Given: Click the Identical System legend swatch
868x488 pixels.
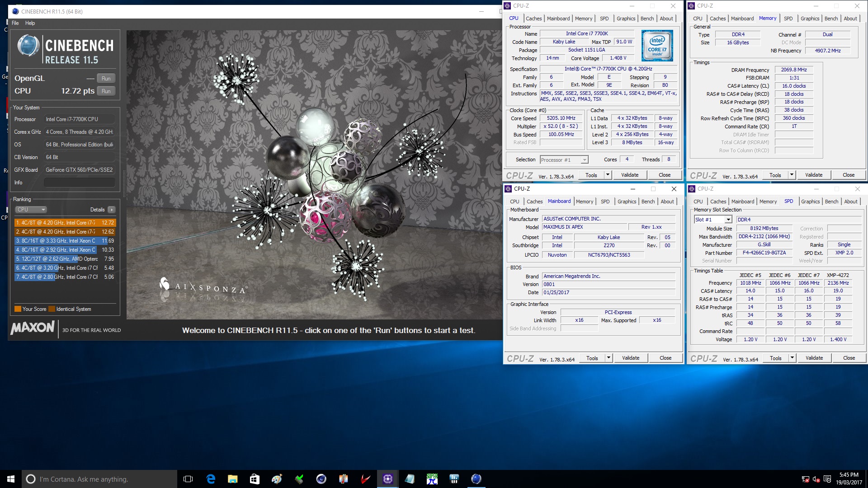Looking at the screenshot, I should [52, 309].
